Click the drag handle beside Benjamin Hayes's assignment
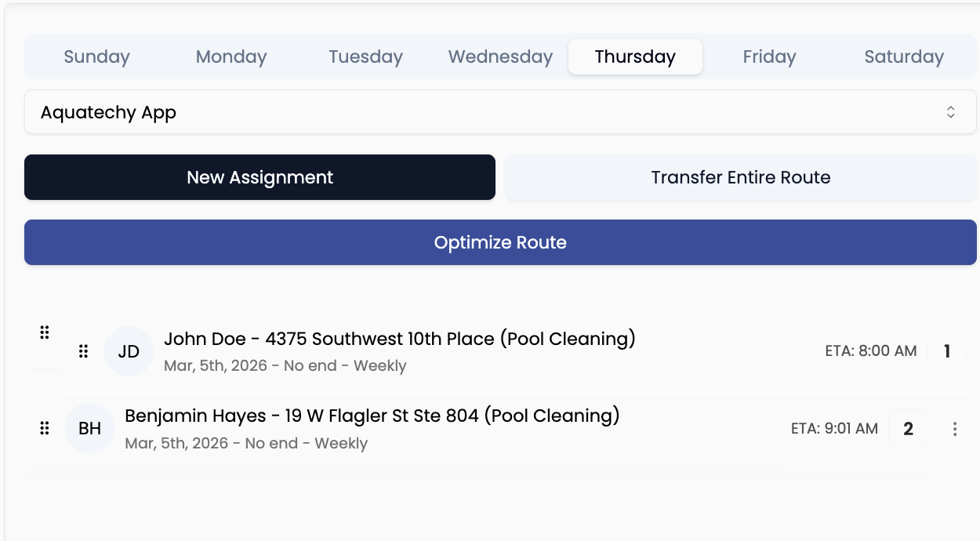The width and height of the screenshot is (980, 541). pos(45,428)
